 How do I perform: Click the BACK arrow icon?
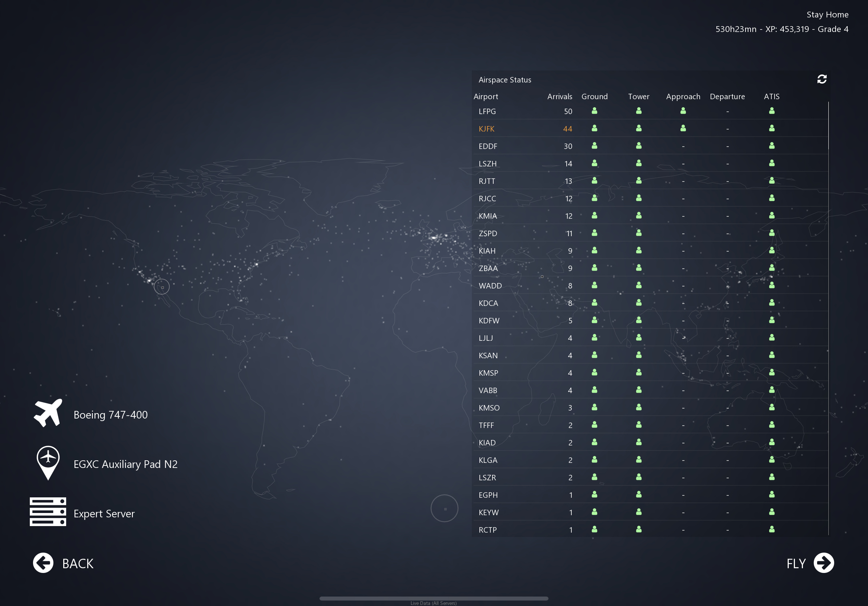43,563
